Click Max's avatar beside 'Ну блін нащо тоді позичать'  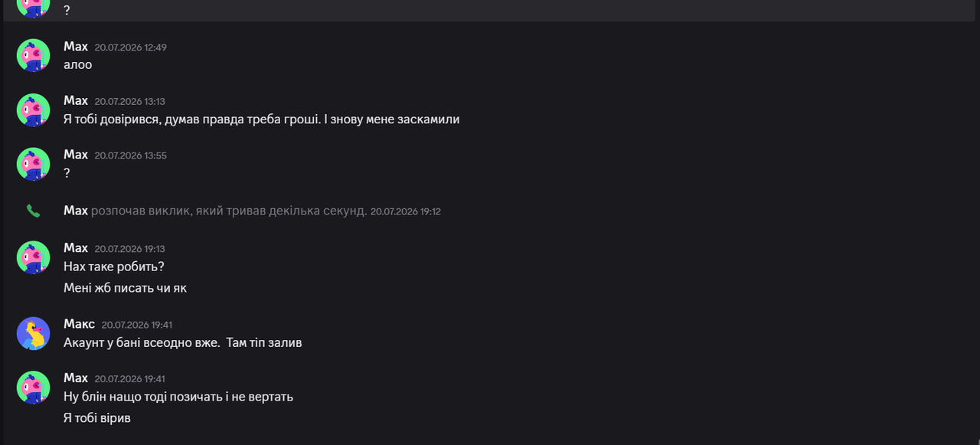point(33,388)
